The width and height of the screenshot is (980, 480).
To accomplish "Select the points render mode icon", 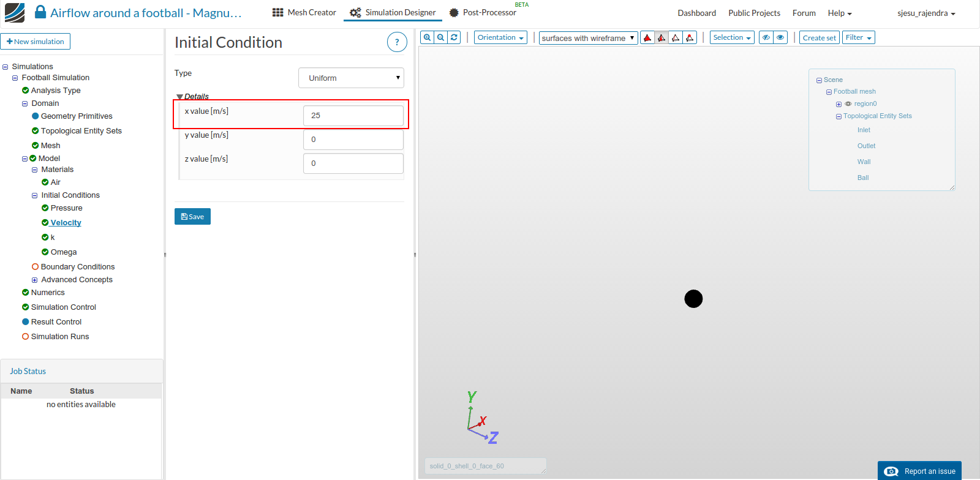I will (x=690, y=38).
